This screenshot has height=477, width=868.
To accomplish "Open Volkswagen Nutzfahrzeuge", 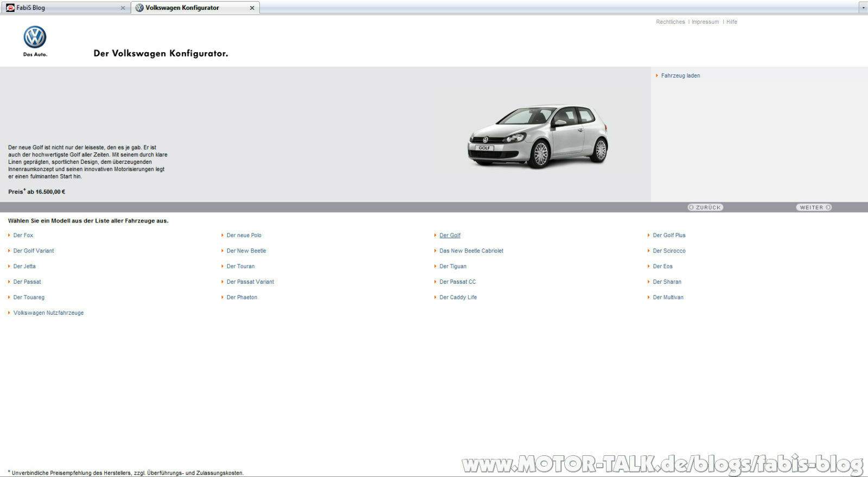I will click(x=48, y=313).
